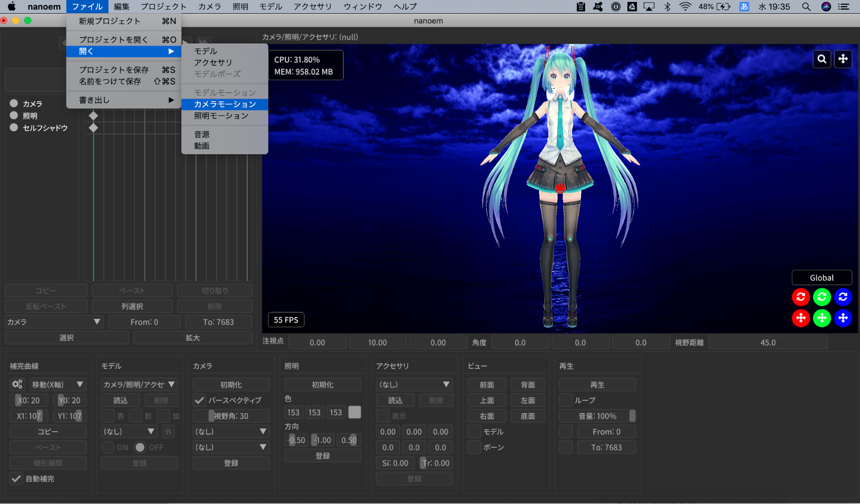Click the Wi-Fi status icon
860x504 pixels.
point(685,6)
